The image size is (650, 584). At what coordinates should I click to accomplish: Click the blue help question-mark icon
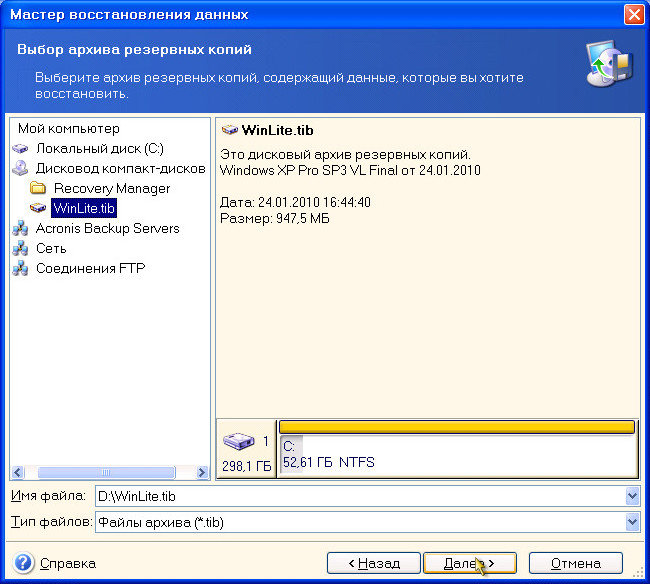[x=23, y=563]
